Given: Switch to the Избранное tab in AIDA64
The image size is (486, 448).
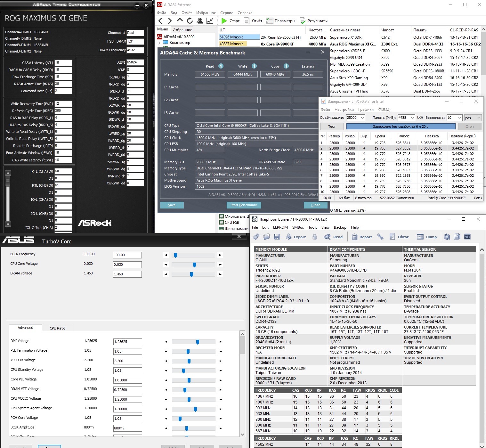Looking at the screenshot, I should pyautogui.click(x=182, y=30).
